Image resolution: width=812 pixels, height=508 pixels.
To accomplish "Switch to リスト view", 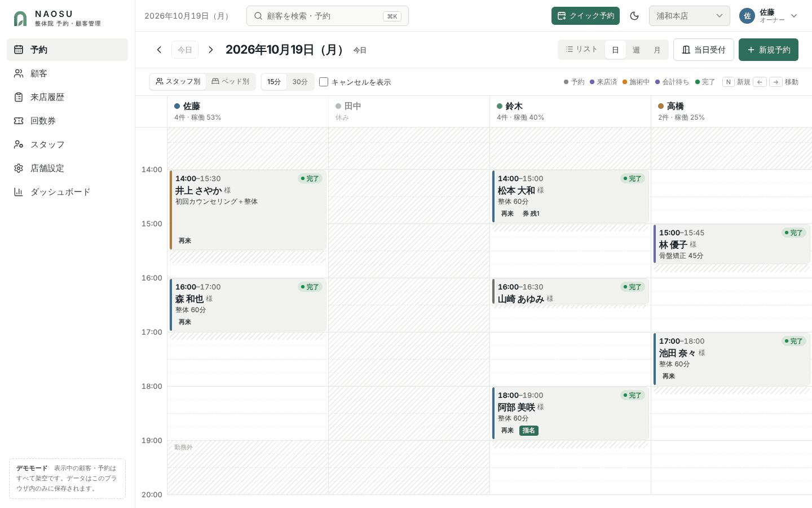I will [581, 50].
